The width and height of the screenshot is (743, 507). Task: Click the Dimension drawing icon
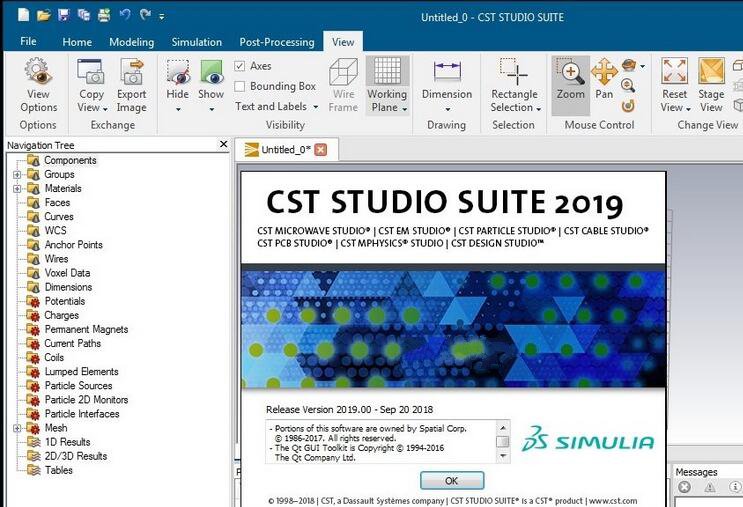pos(447,71)
